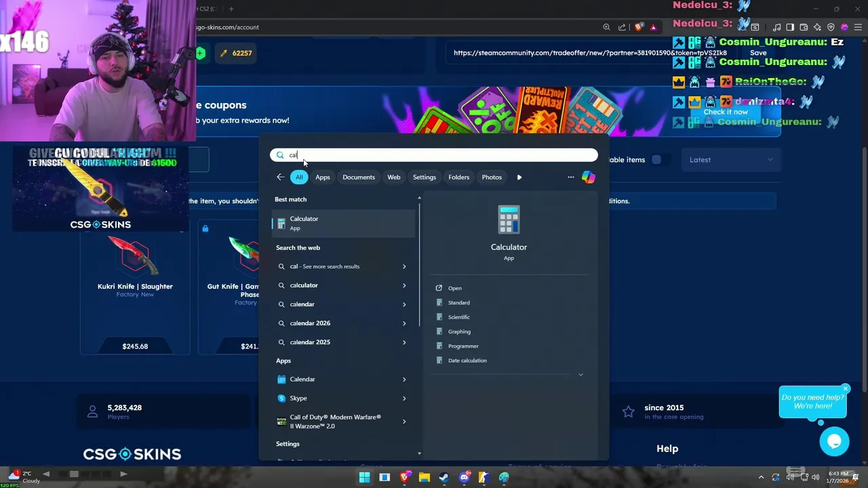
Task: Open the Latest sort dropdown
Action: [x=730, y=160]
